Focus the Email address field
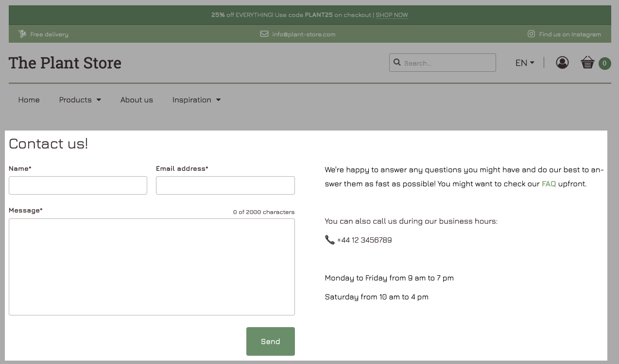 [x=225, y=185]
